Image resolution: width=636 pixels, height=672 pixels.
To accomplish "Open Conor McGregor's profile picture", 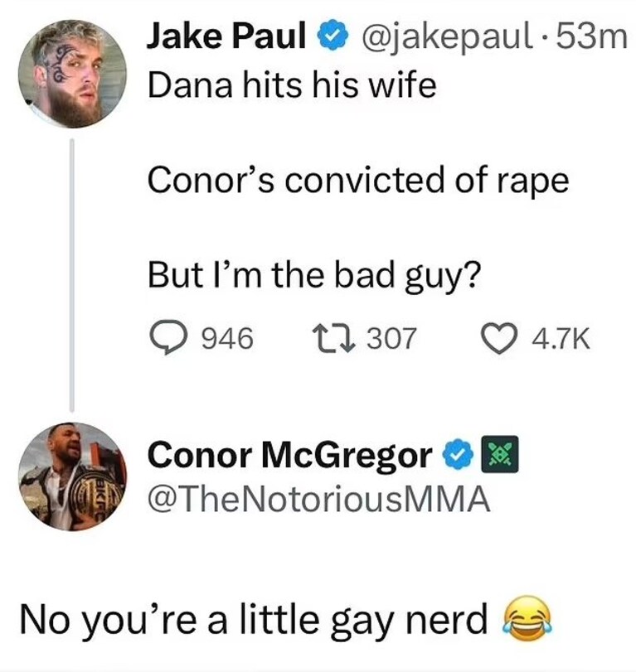I will pyautogui.click(x=72, y=476).
